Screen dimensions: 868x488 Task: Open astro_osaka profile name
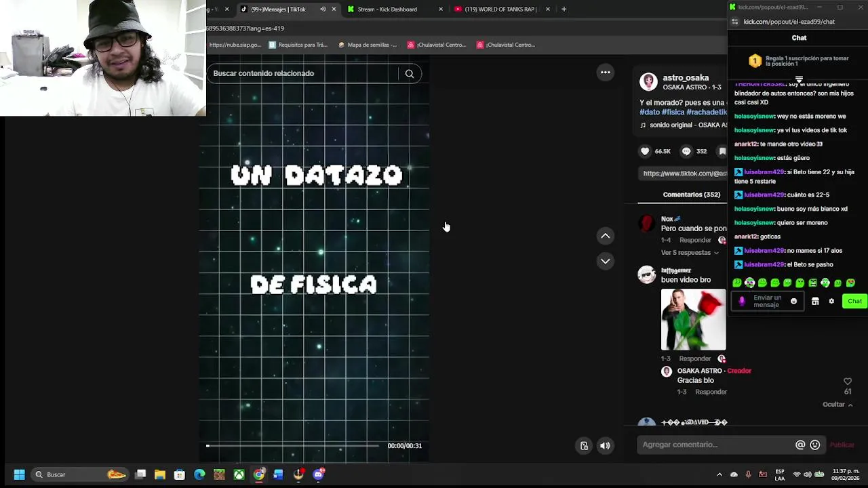(x=686, y=78)
